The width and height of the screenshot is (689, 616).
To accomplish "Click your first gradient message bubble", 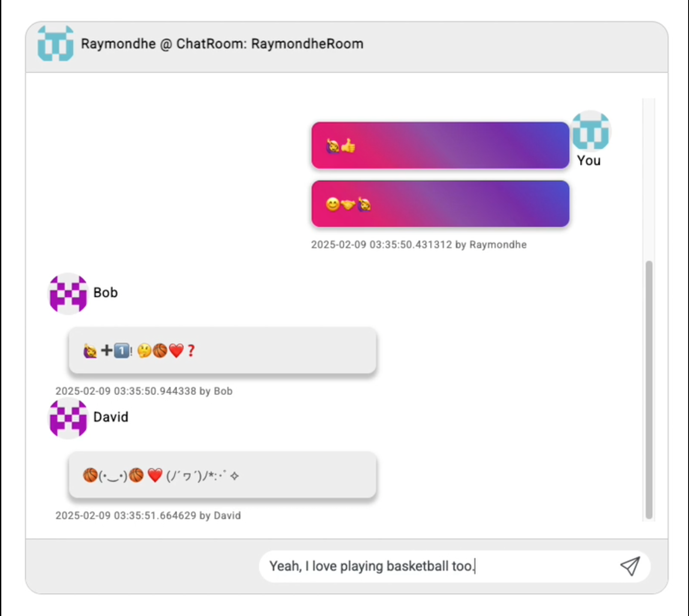I will point(440,146).
